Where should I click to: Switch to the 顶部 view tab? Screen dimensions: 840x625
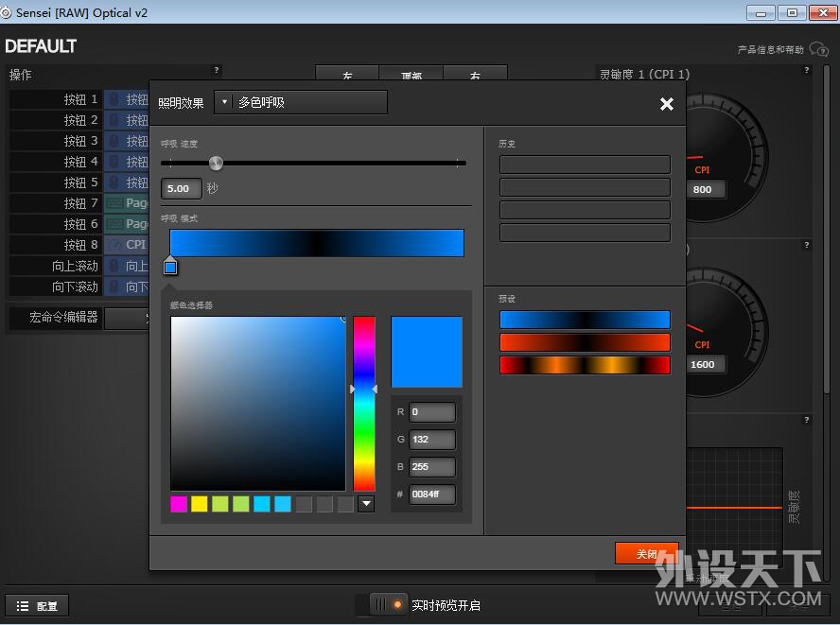(411, 74)
